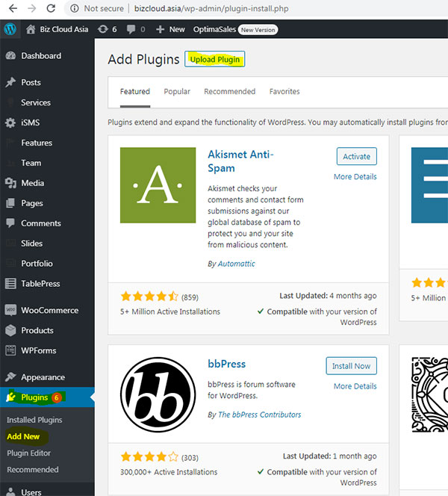Click "5+ Million Active Installations" under Akismet

(x=170, y=311)
